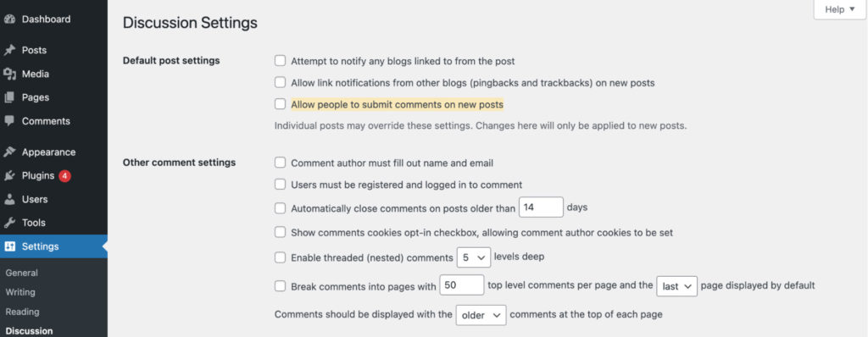868x337 pixels.
Task: Click the Tools wrench icon
Action: [x=9, y=223]
